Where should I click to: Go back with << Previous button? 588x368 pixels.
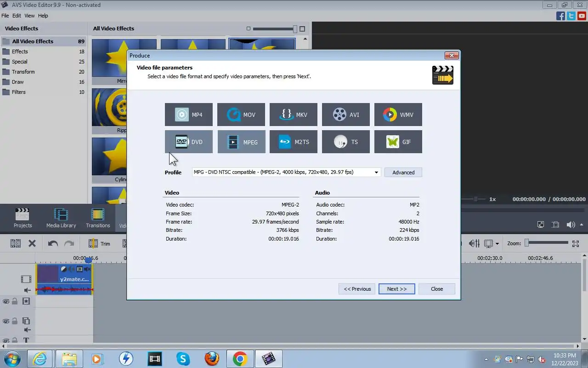(x=357, y=289)
